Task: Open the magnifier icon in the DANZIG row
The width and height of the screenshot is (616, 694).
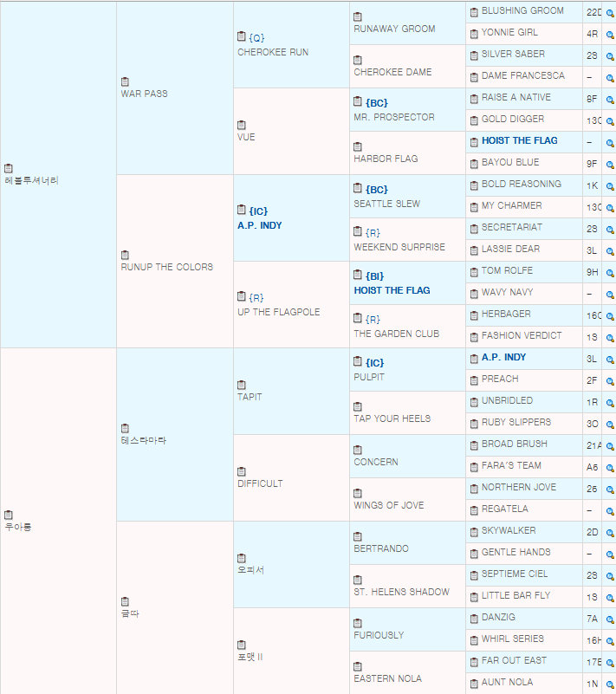Action: tap(610, 619)
